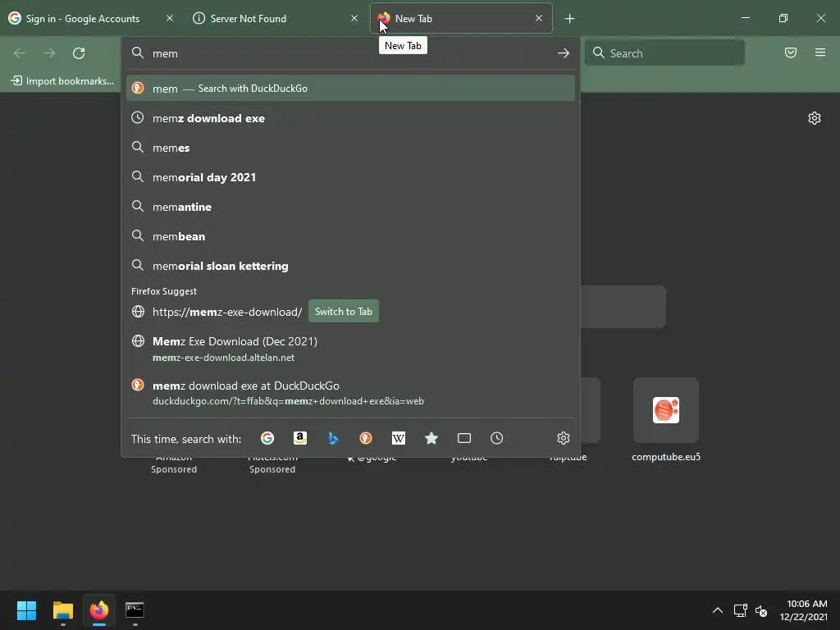This screenshot has width=840, height=630.
Task: Click the muted volume tray icon
Action: [x=761, y=610]
